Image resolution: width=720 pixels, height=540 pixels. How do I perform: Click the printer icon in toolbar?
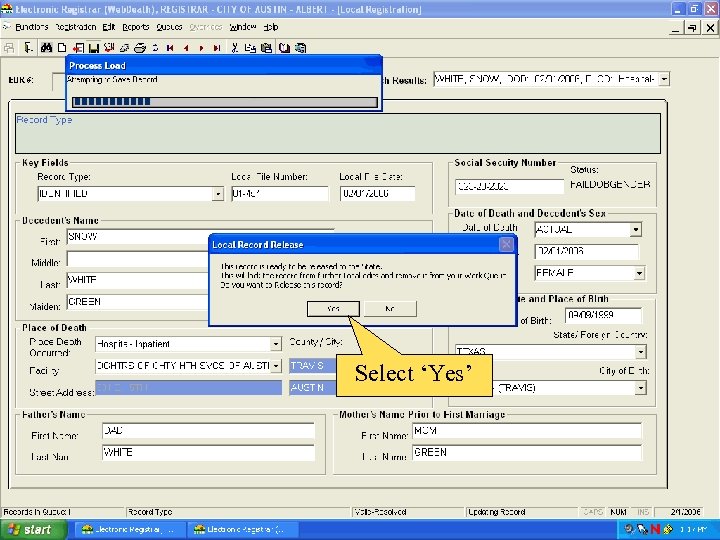click(140, 48)
